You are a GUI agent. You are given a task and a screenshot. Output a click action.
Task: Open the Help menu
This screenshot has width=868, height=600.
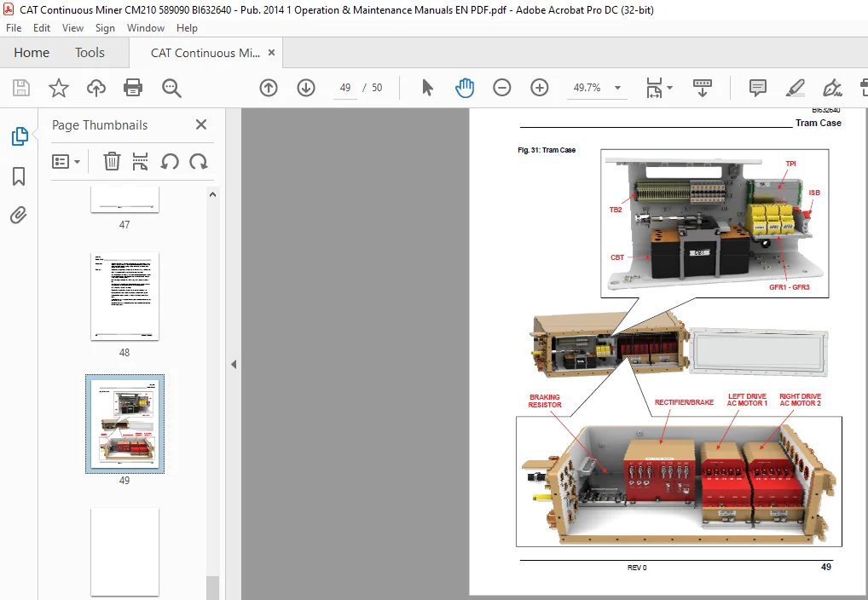[187, 27]
